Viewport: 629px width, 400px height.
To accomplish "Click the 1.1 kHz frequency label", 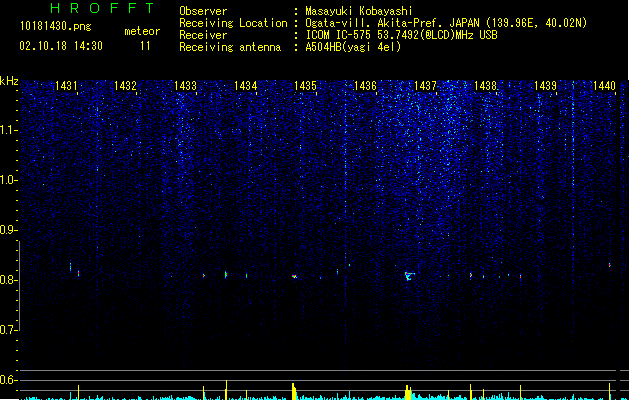I will [9, 130].
